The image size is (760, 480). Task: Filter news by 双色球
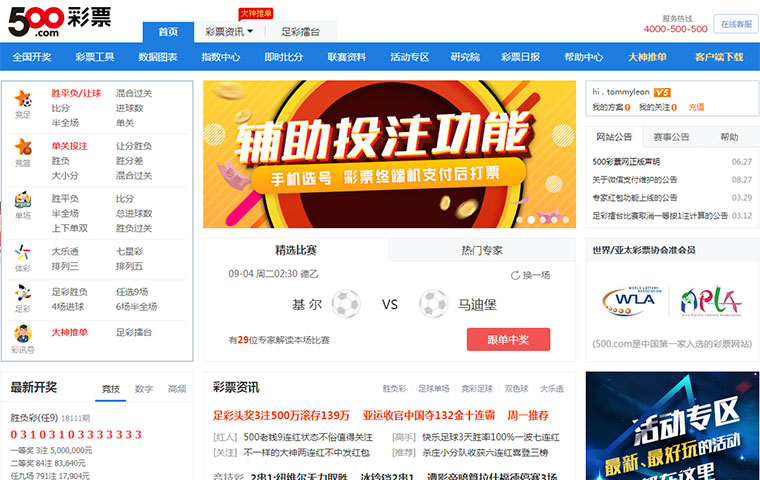click(x=516, y=388)
